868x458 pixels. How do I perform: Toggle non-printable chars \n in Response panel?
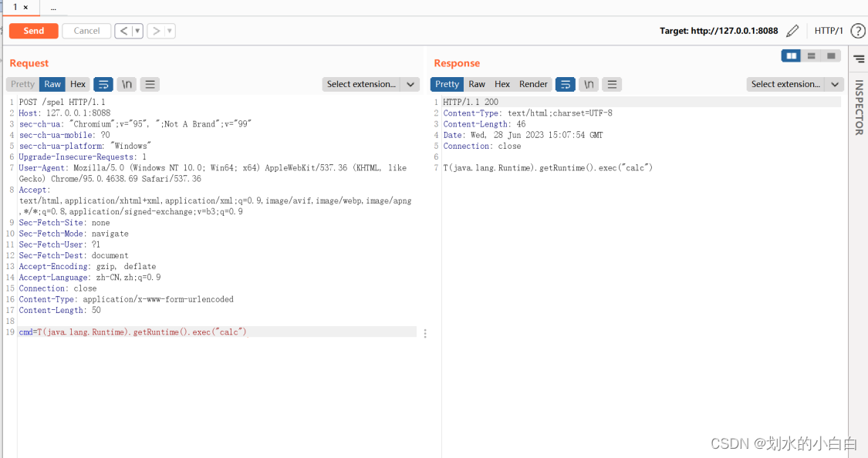tap(589, 84)
